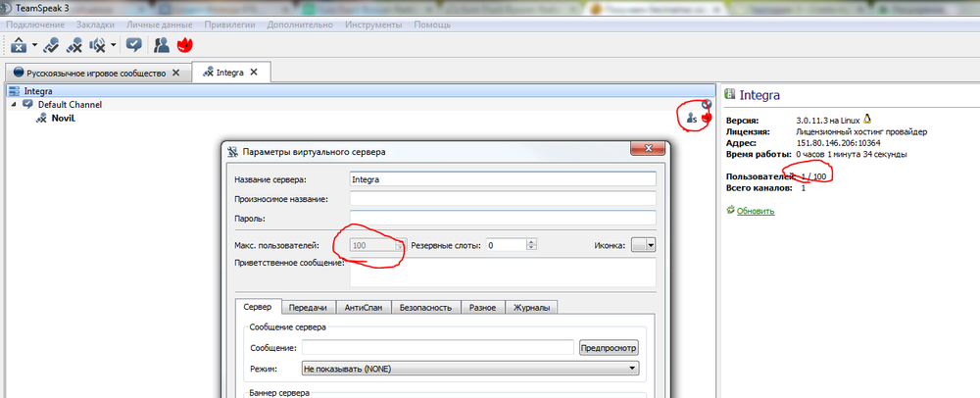Close the Integra server tab
This screenshot has height=398, width=980.
[254, 72]
